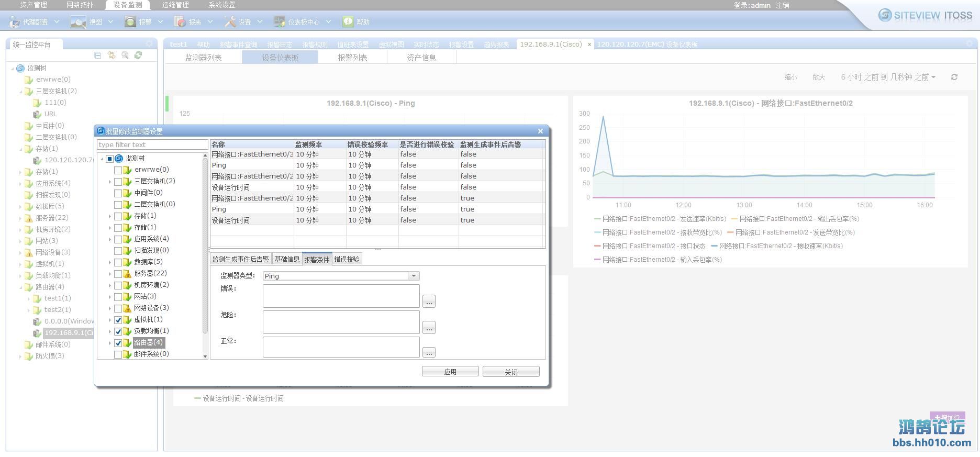
Task: Click the type filter text field
Action: pyautogui.click(x=152, y=144)
